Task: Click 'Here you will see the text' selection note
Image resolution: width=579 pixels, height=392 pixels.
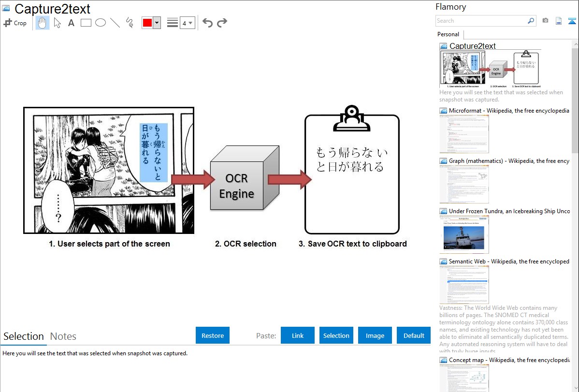Action: point(95,353)
